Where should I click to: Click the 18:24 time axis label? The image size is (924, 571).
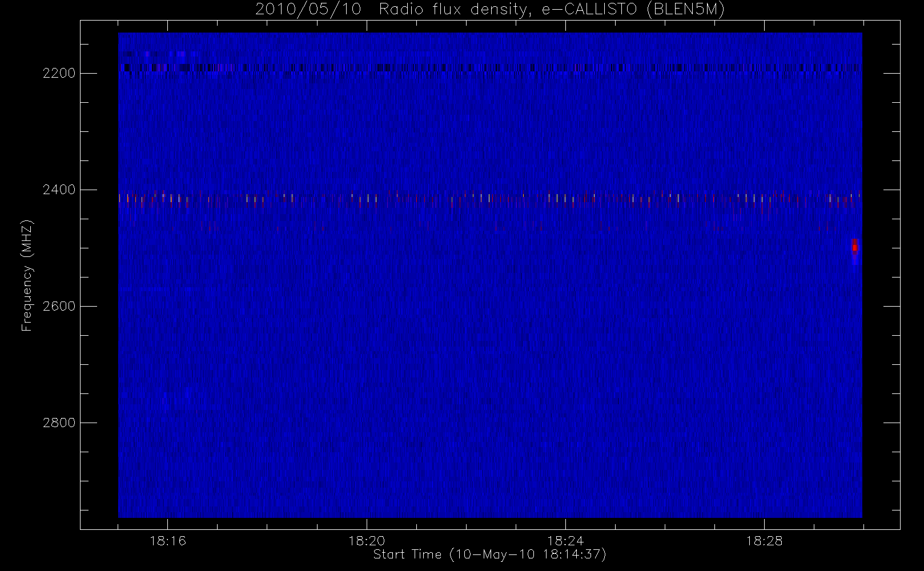point(565,541)
